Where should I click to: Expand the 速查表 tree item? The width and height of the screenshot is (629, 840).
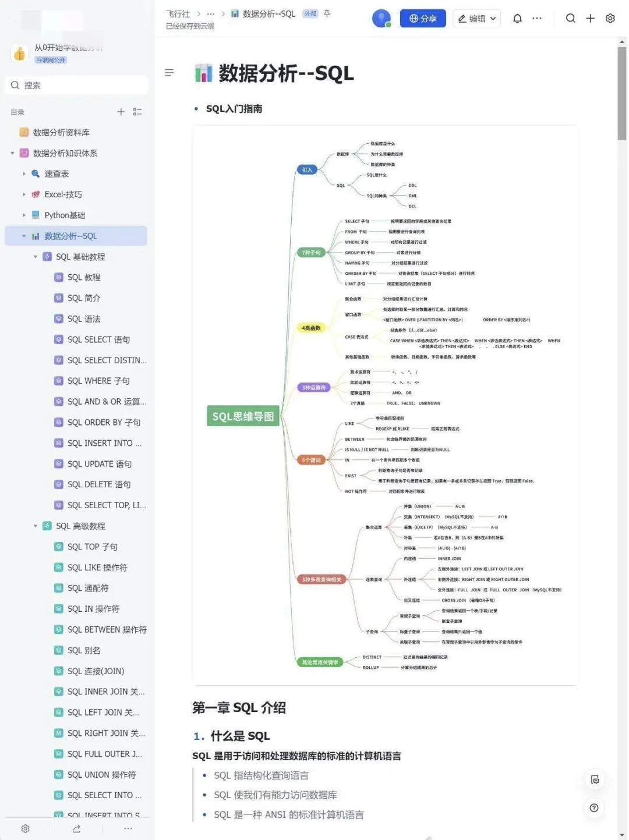pos(23,173)
